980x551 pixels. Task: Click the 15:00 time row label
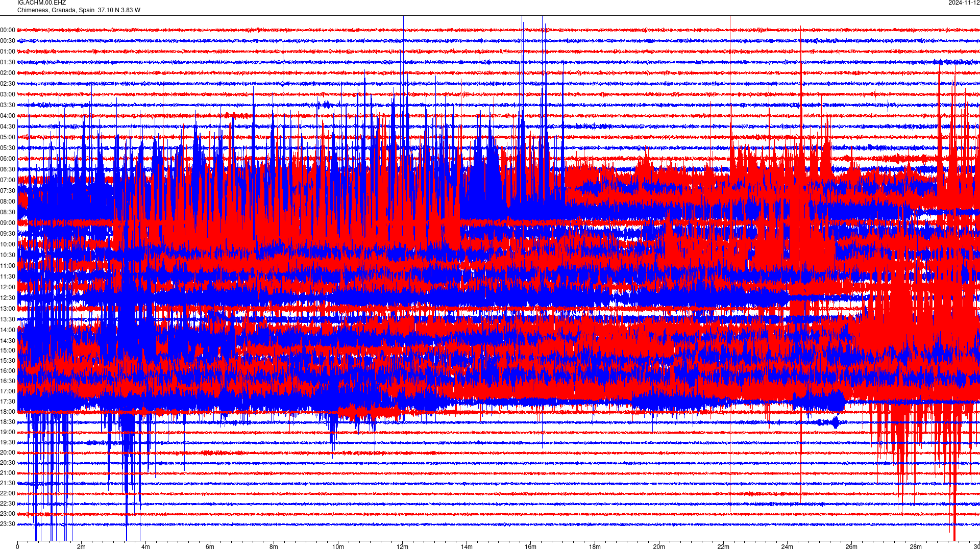click(x=8, y=350)
